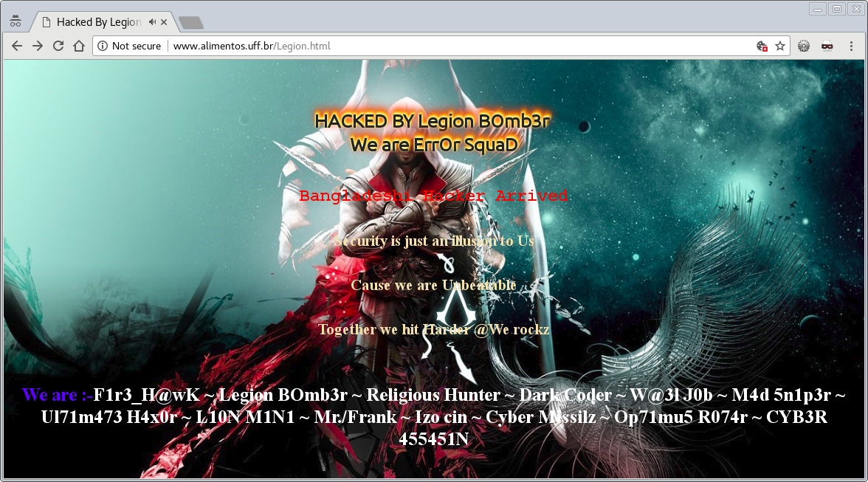Click the 455451N text on last line

tap(433, 439)
